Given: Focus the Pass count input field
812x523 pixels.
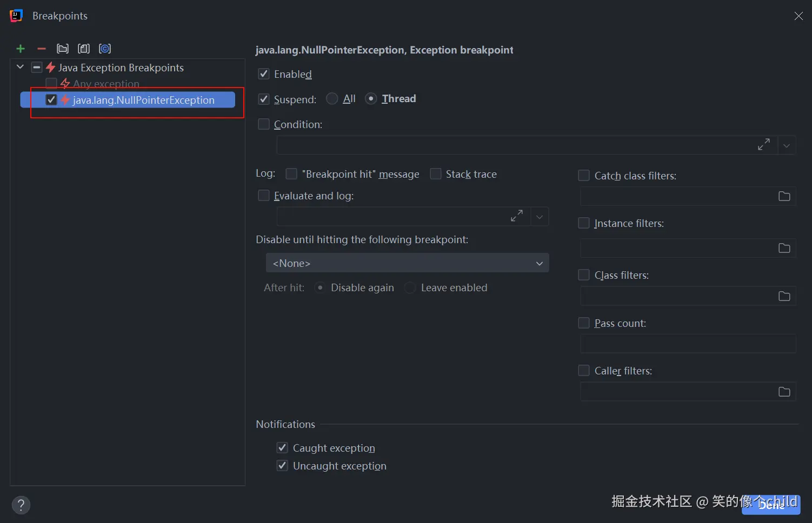Looking at the screenshot, I should 688,344.
